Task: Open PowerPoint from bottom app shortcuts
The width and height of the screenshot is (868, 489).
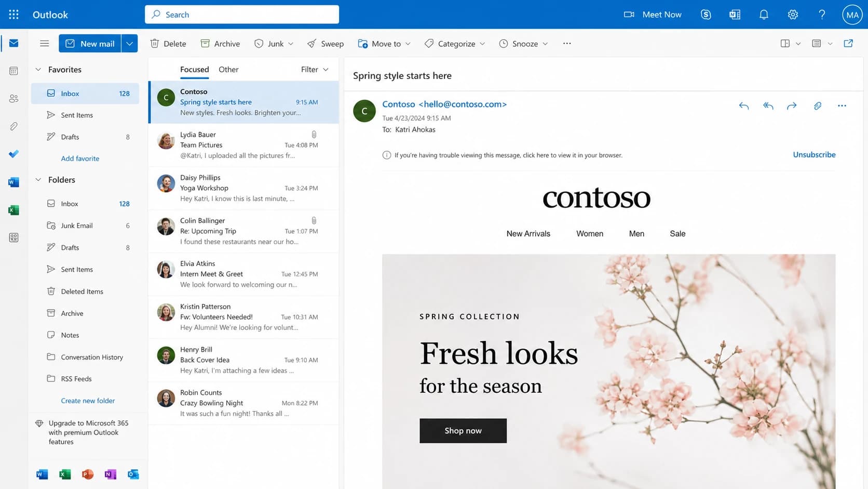Action: pyautogui.click(x=88, y=474)
